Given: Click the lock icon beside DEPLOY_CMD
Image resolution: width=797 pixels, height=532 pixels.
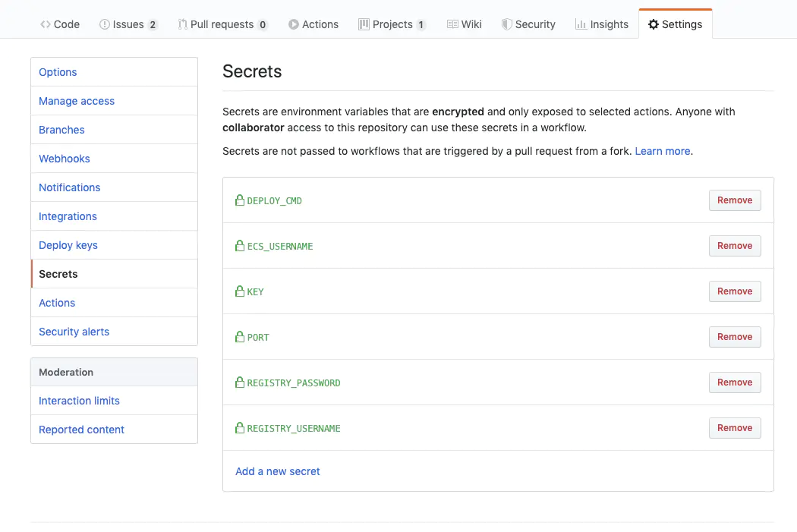Looking at the screenshot, I should tap(240, 200).
